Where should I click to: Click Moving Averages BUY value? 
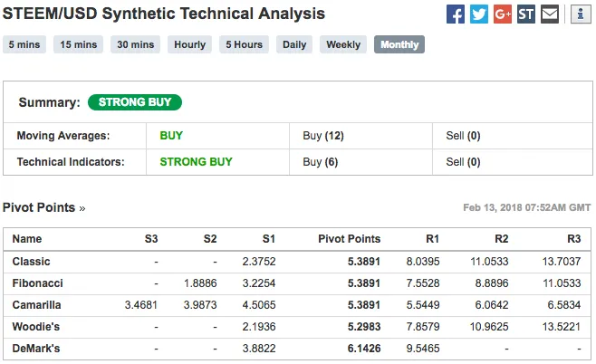[x=171, y=136]
